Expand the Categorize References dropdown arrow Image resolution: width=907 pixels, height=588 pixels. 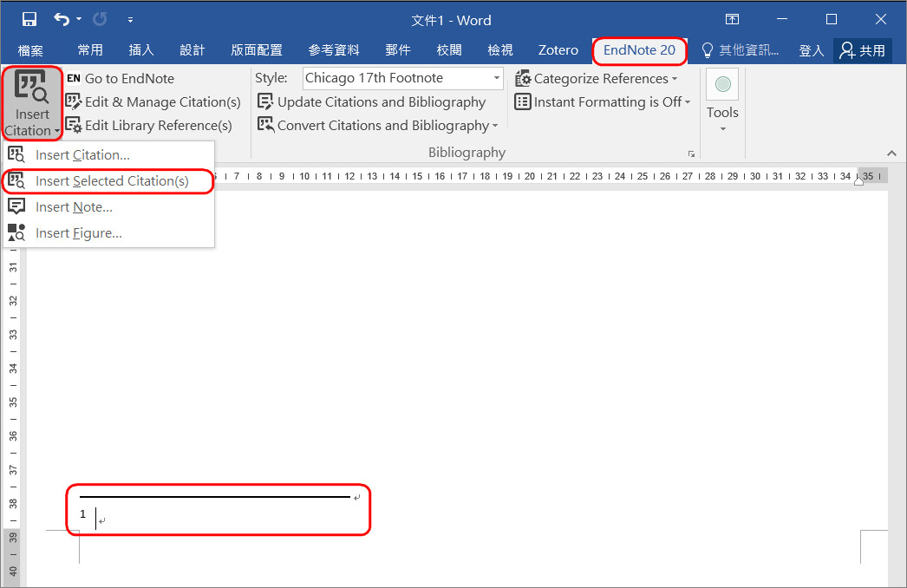pos(674,78)
